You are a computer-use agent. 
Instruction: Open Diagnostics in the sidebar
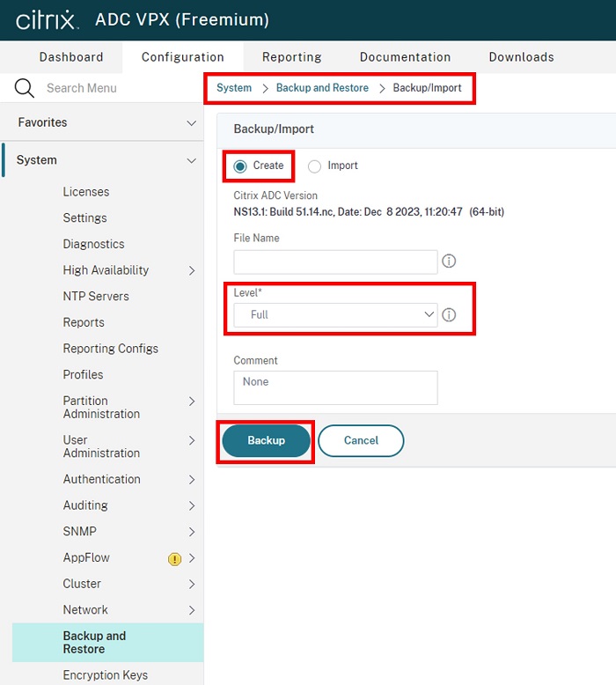coord(93,244)
